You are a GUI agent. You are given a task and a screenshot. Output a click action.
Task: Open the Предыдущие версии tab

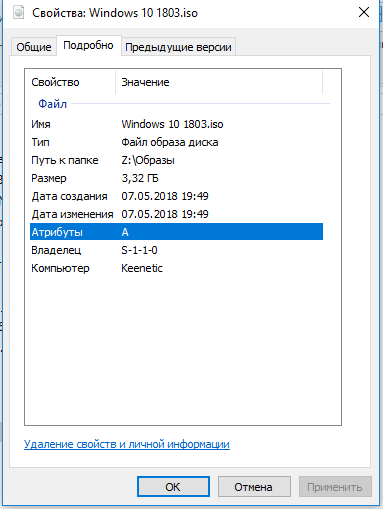[x=178, y=47]
